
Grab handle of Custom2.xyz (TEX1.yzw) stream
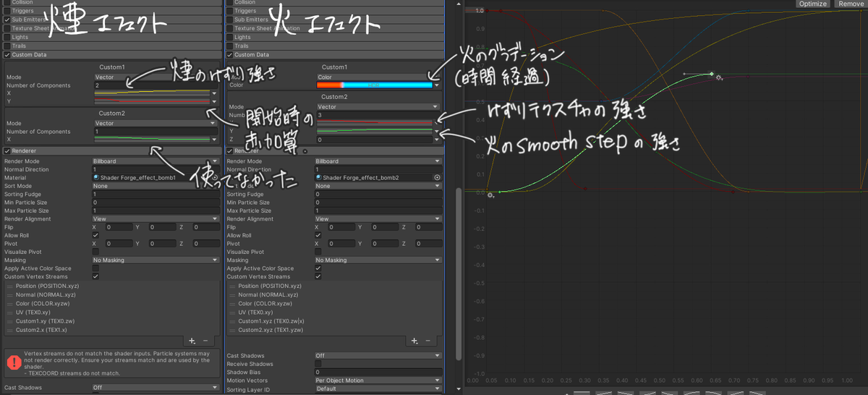click(232, 330)
